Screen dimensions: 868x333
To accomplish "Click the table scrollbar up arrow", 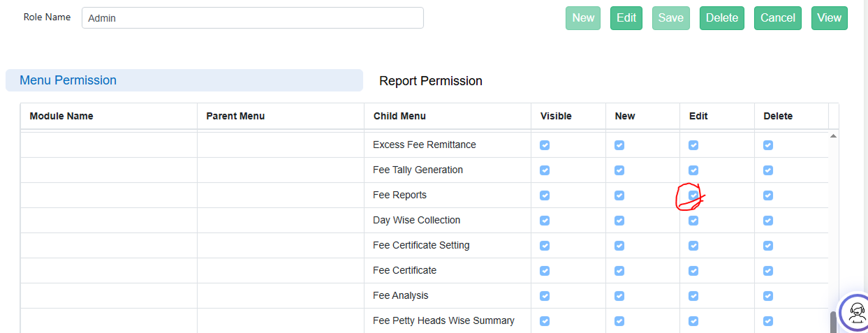I will tap(833, 135).
